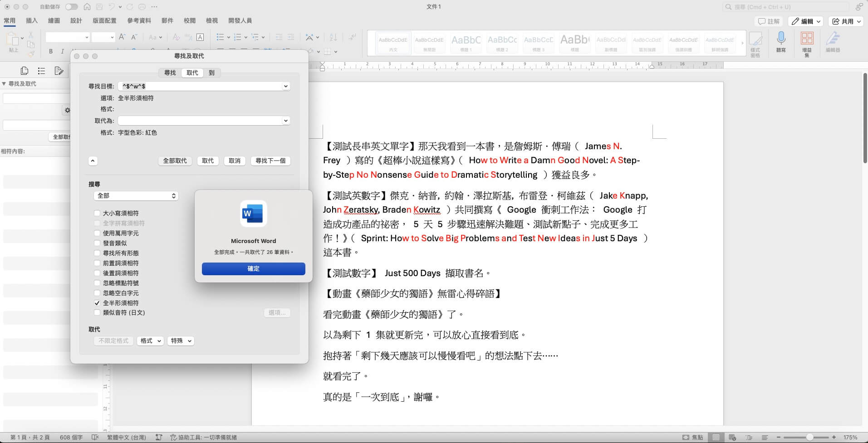Image resolution: width=868 pixels, height=443 pixels.
Task: Click the decrease font size icon
Action: point(134,37)
